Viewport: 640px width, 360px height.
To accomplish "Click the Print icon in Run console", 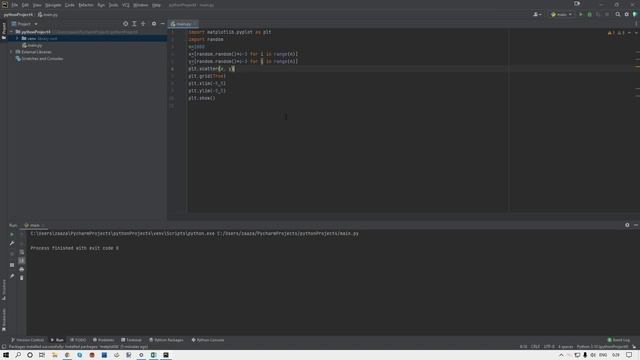I will click(22, 269).
